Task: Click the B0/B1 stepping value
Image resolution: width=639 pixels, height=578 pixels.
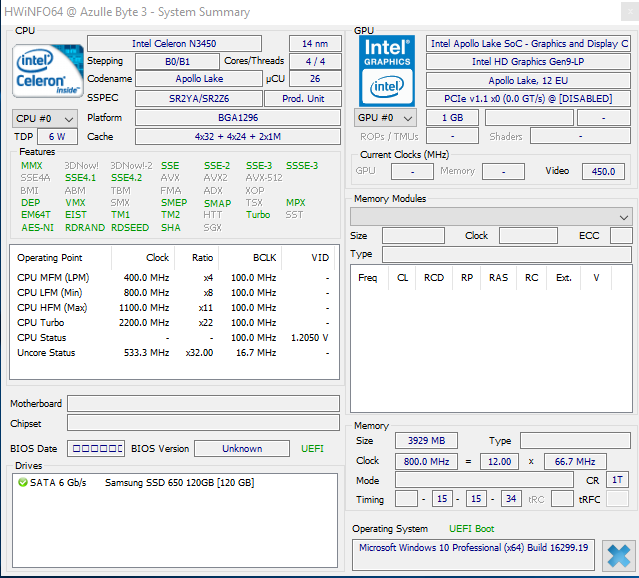Action: click(x=177, y=62)
